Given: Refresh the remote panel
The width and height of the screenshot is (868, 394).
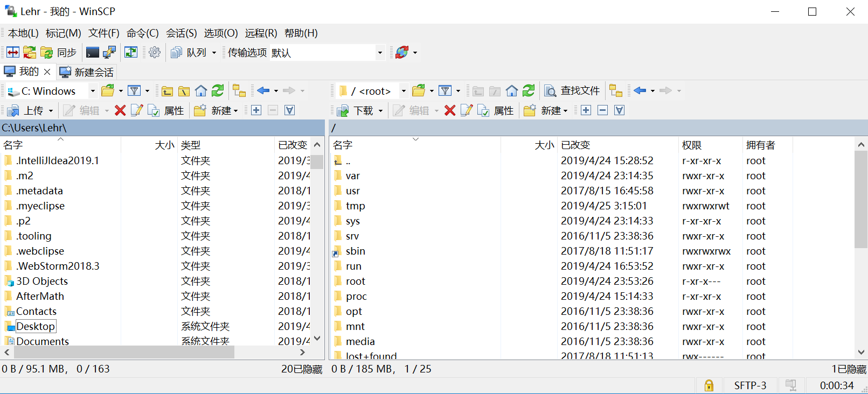Looking at the screenshot, I should (x=529, y=90).
